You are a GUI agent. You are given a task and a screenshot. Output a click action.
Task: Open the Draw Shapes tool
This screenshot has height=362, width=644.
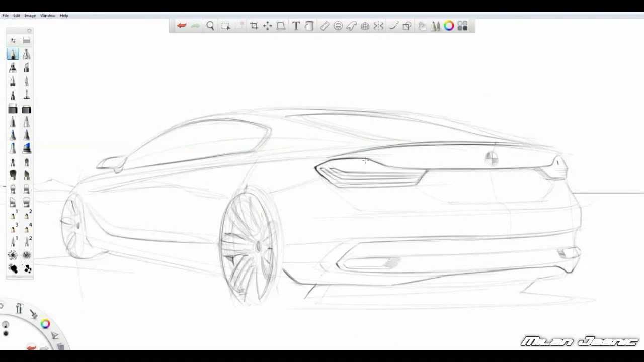click(x=407, y=26)
